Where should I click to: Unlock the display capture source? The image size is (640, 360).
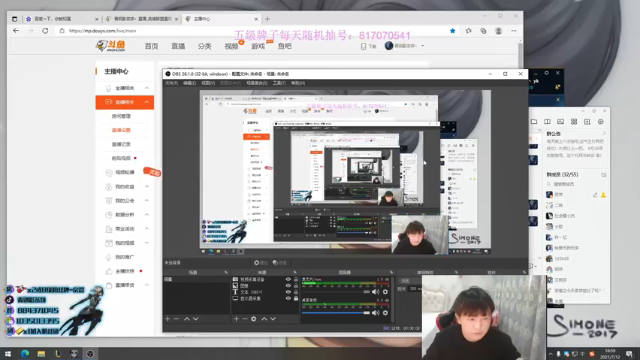pyautogui.click(x=296, y=299)
